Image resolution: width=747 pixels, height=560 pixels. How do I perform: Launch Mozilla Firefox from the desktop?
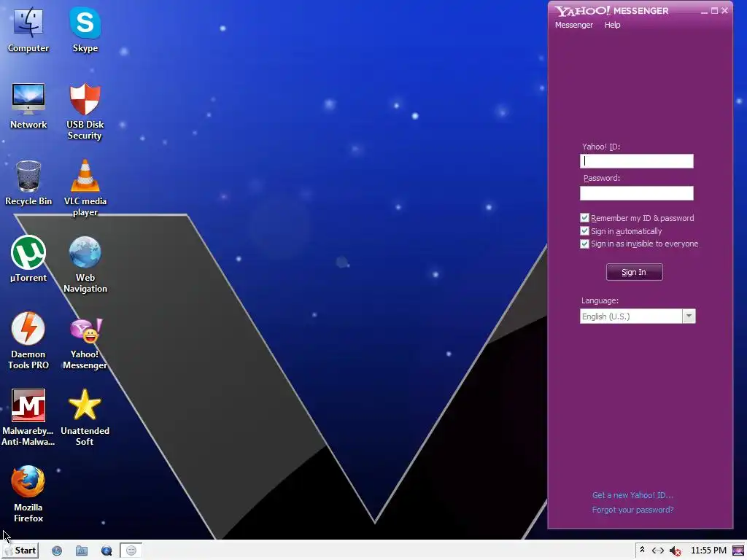tap(28, 494)
